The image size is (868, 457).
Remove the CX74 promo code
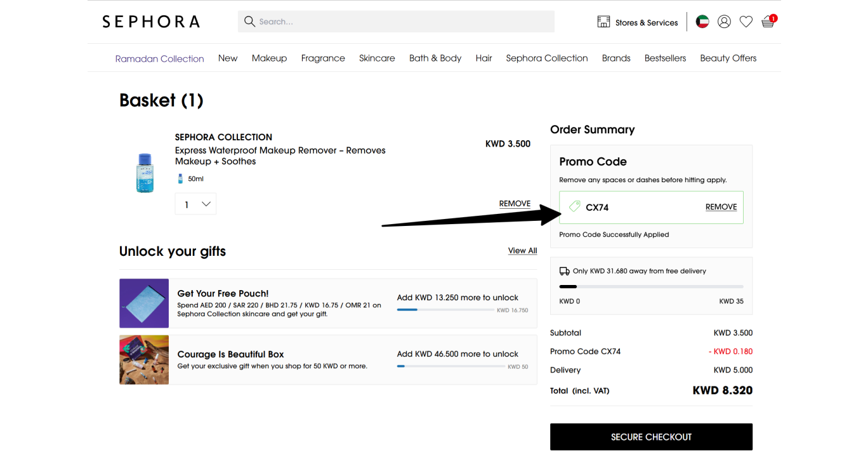point(721,207)
